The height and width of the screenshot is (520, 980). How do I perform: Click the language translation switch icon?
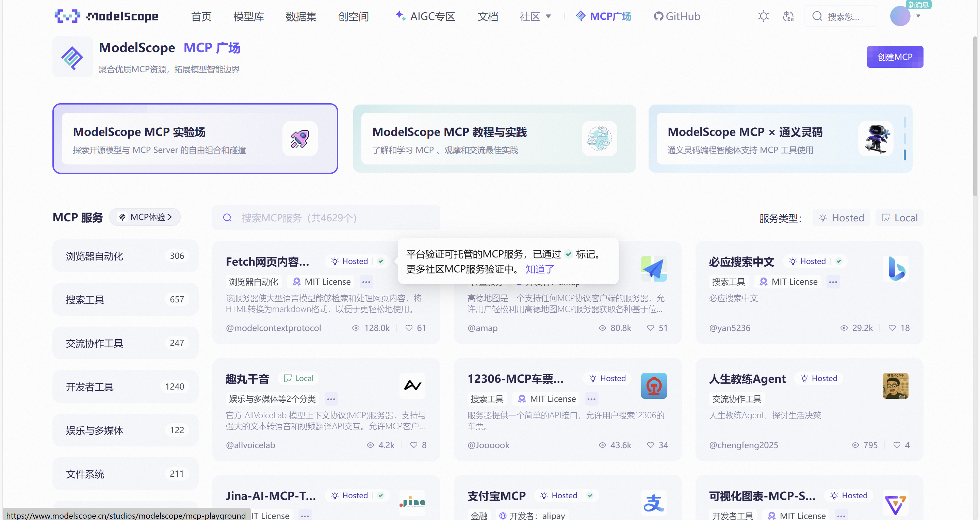coord(788,16)
